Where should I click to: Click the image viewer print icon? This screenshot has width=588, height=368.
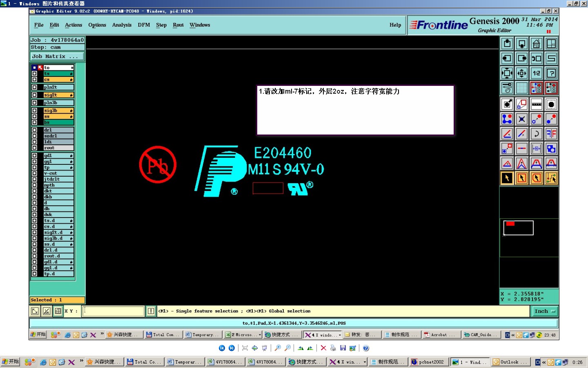[333, 348]
